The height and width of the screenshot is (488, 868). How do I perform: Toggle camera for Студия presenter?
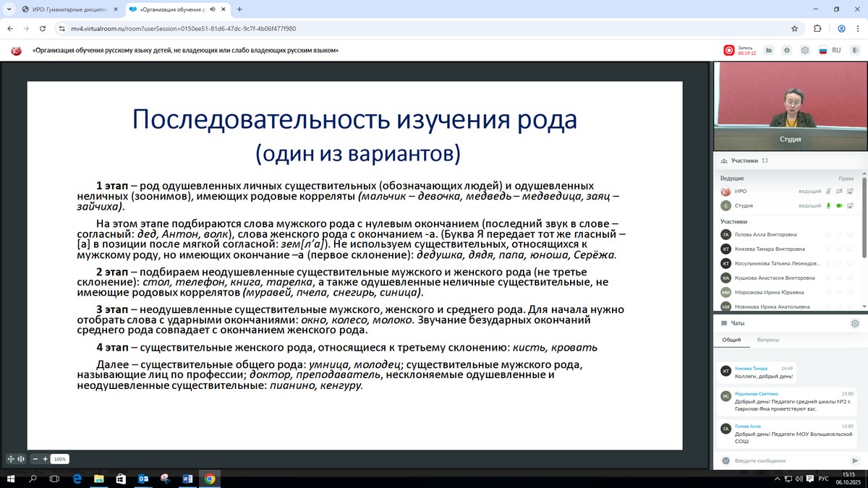pos(840,206)
